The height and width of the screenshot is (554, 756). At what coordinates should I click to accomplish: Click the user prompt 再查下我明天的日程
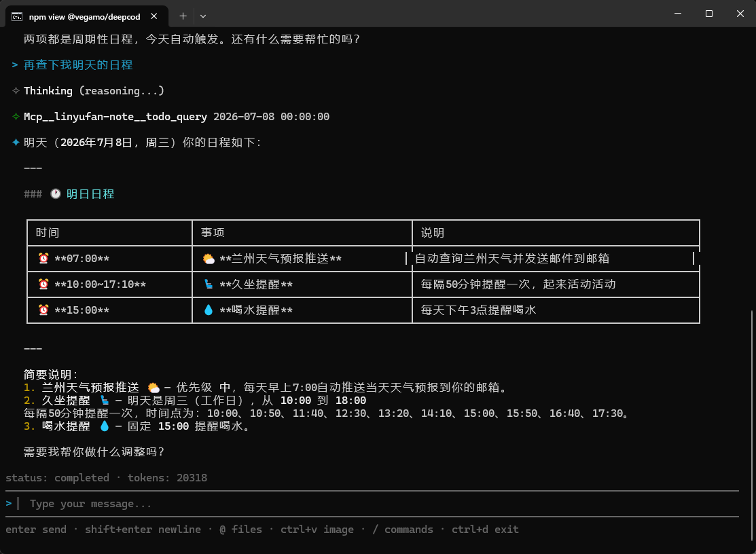[x=78, y=65]
